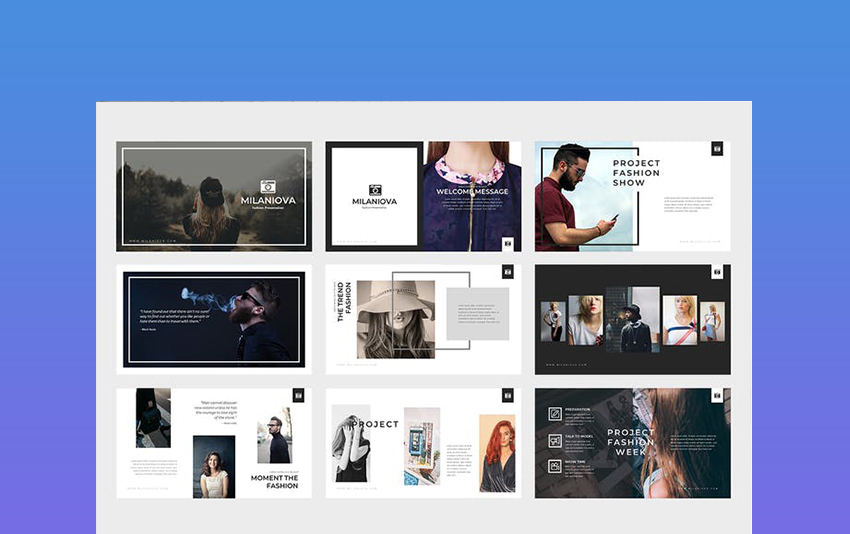The height and width of the screenshot is (534, 850).
Task: Click the camera logo above the white MILANIOVA title
Action: click(x=267, y=186)
